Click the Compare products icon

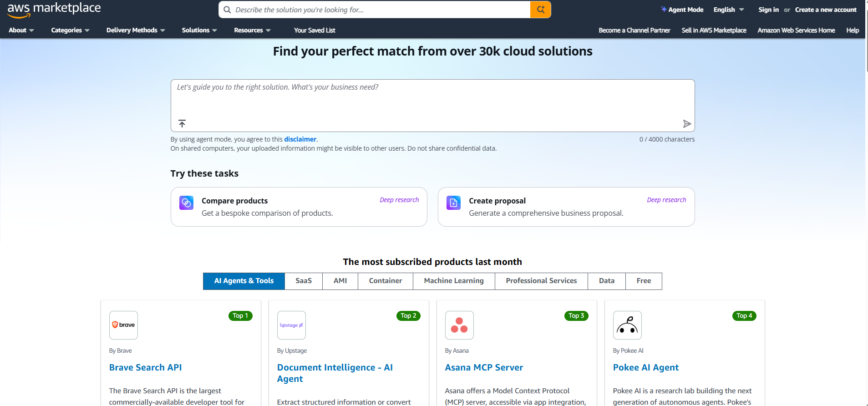pos(186,203)
